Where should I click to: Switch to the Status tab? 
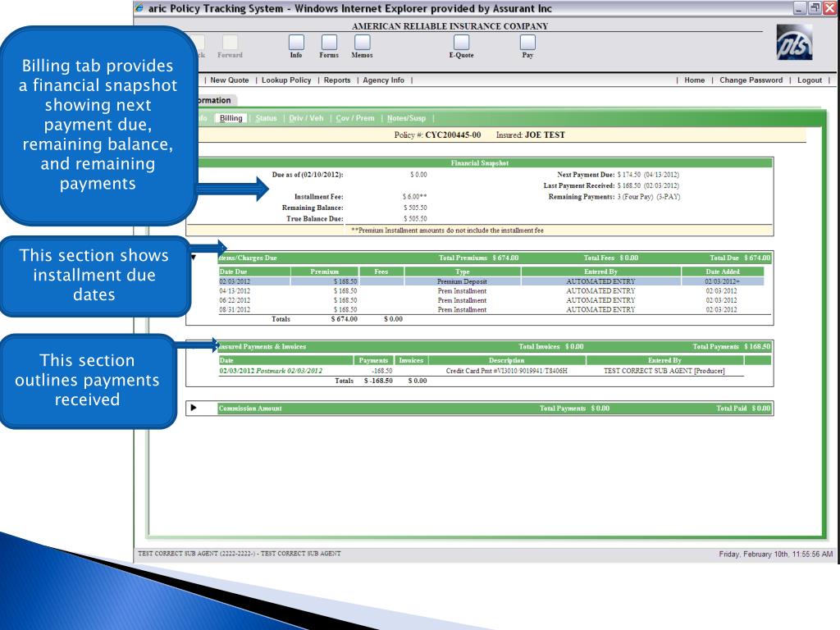click(267, 118)
